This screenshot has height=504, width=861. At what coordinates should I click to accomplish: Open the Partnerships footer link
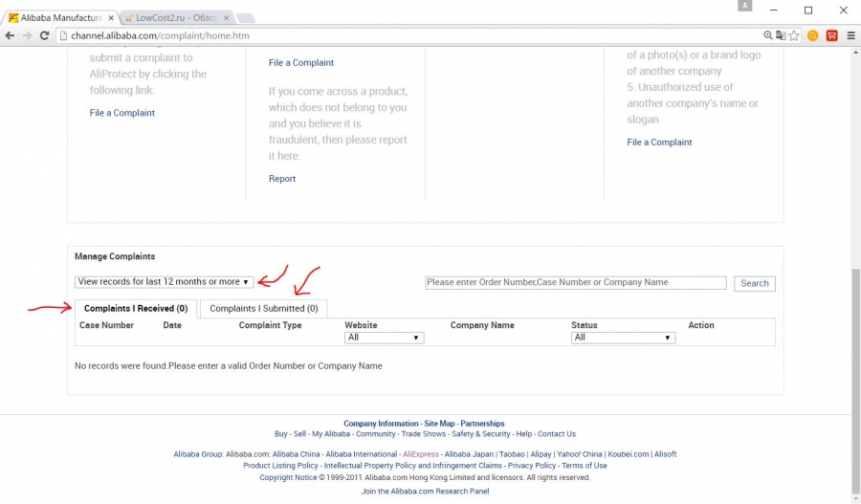tap(482, 424)
